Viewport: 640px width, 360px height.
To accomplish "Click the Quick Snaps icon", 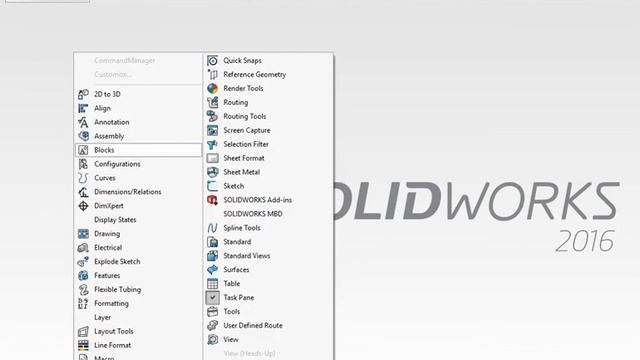I will [x=212, y=61].
